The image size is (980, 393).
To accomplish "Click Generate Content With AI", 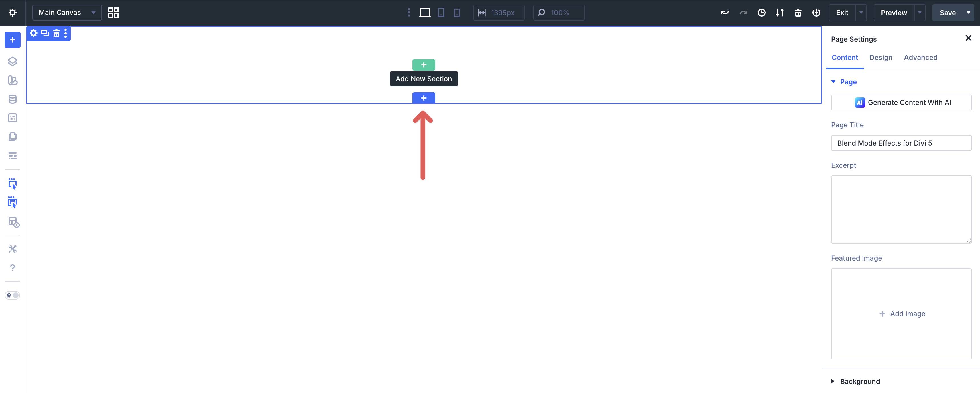I will point(901,102).
